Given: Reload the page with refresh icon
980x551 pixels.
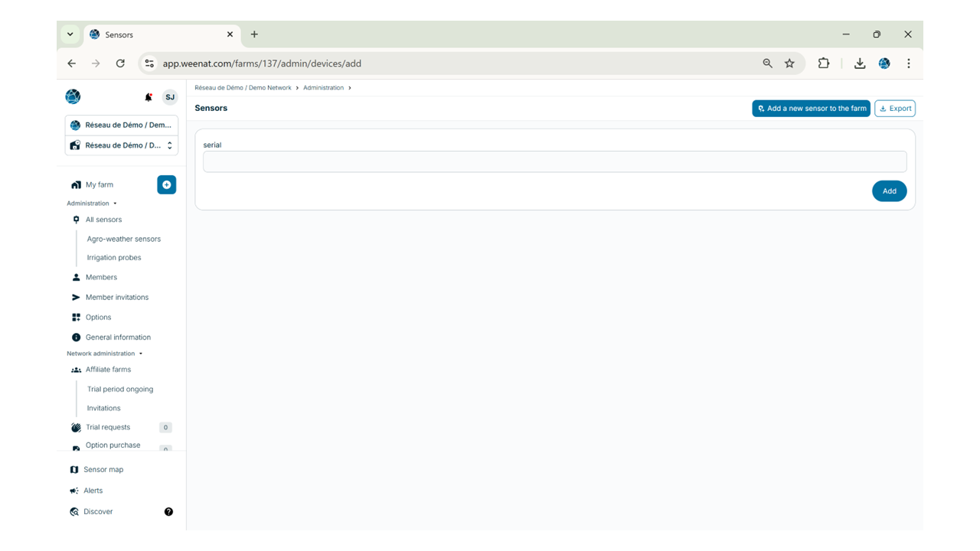Looking at the screenshot, I should click(x=120, y=64).
